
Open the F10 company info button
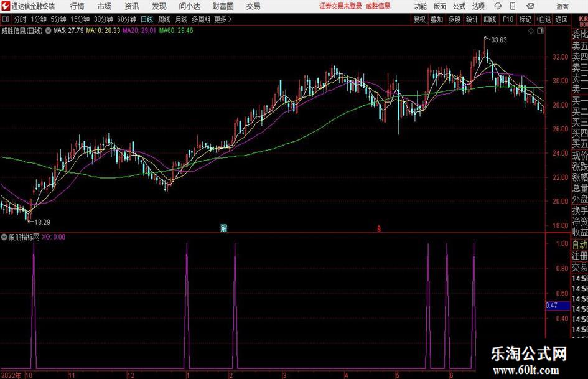tap(508, 19)
